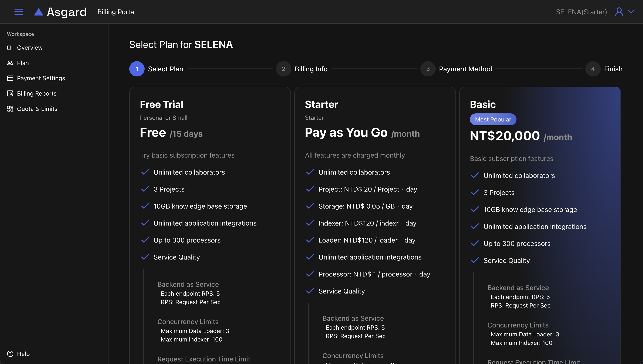Click step 1 circle Select Plan
The width and height of the screenshot is (643, 364).
[137, 69]
